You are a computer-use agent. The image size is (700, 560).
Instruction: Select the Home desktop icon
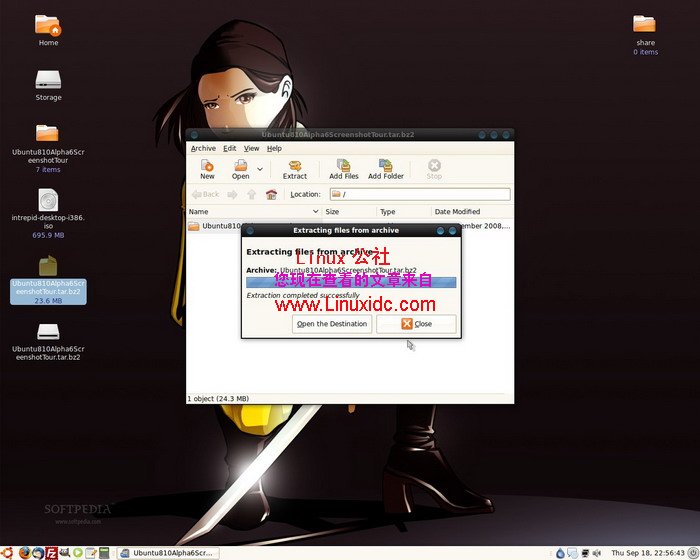(48, 30)
